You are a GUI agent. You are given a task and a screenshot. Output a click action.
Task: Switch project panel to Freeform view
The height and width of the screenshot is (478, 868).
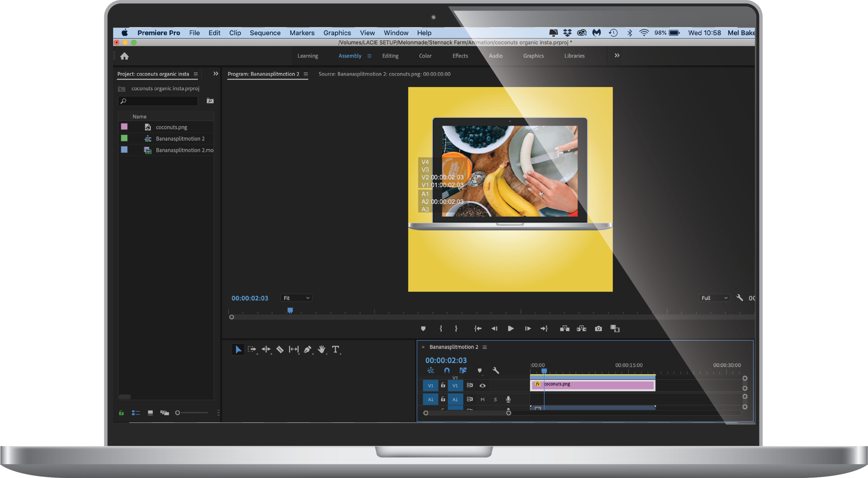[165, 413]
